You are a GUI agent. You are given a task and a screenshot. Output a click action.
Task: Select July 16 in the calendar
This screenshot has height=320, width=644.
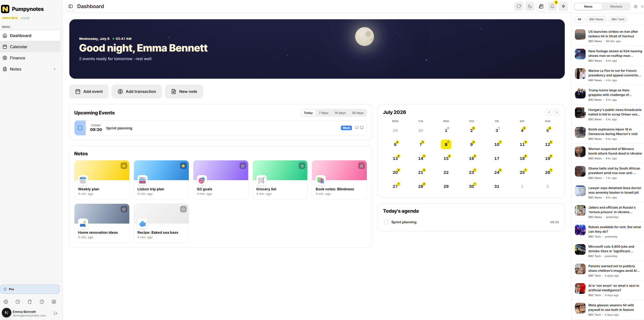coord(472,158)
